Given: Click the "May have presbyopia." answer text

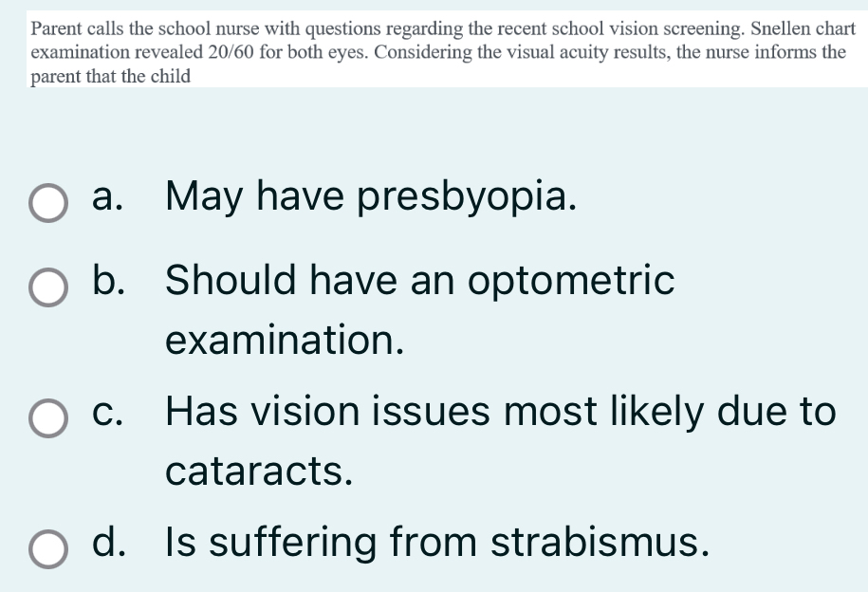Looking at the screenshot, I should tap(370, 197).
